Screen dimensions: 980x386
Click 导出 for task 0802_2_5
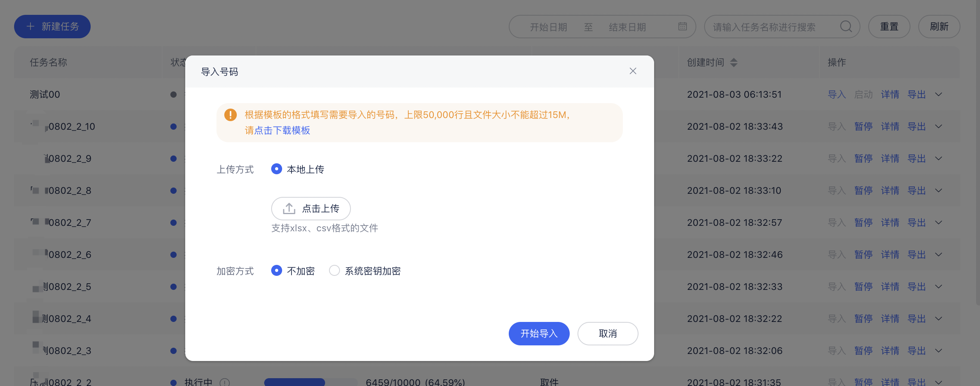(916, 287)
